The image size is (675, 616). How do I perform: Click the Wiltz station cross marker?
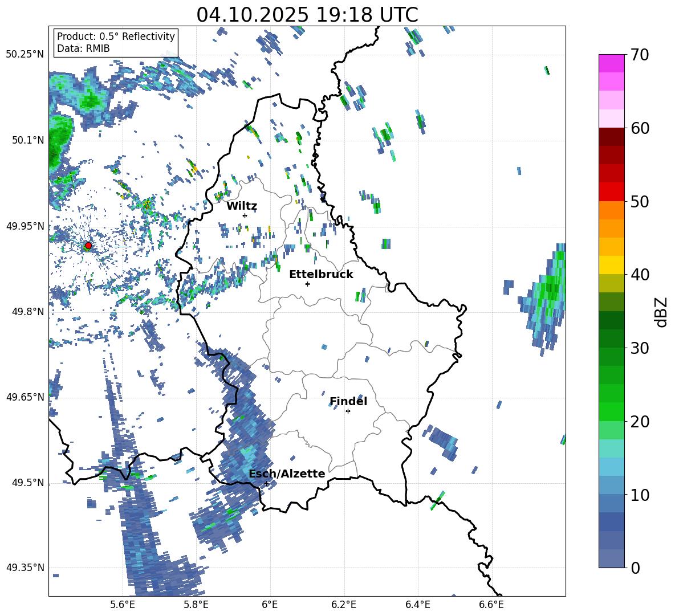click(245, 215)
